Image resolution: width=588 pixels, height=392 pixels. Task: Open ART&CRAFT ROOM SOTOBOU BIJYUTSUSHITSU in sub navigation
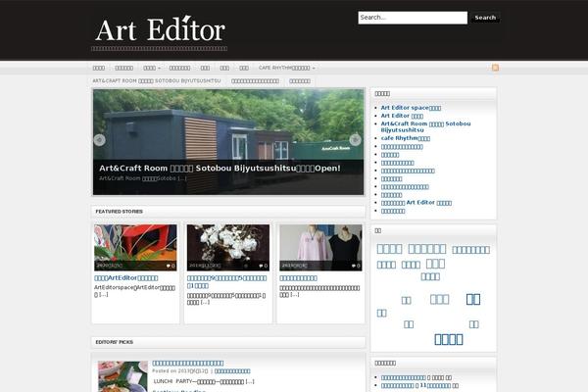point(157,81)
